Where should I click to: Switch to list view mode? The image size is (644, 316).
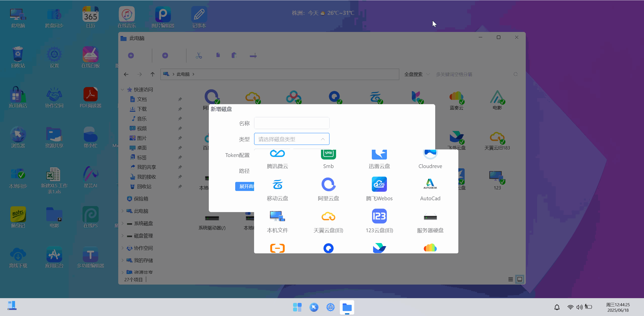click(x=510, y=279)
